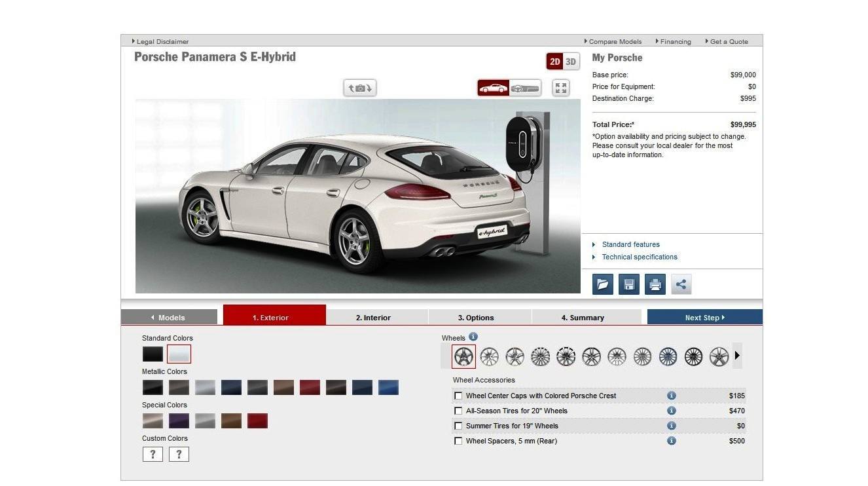The image size is (868, 486).
Task: Click the Destination Charge value $995
Action: coord(748,98)
